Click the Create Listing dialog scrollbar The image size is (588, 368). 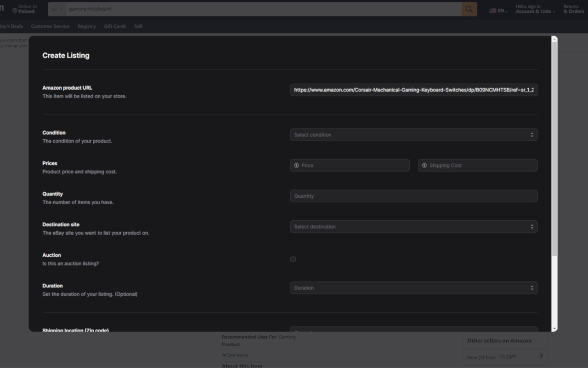(x=554, y=148)
